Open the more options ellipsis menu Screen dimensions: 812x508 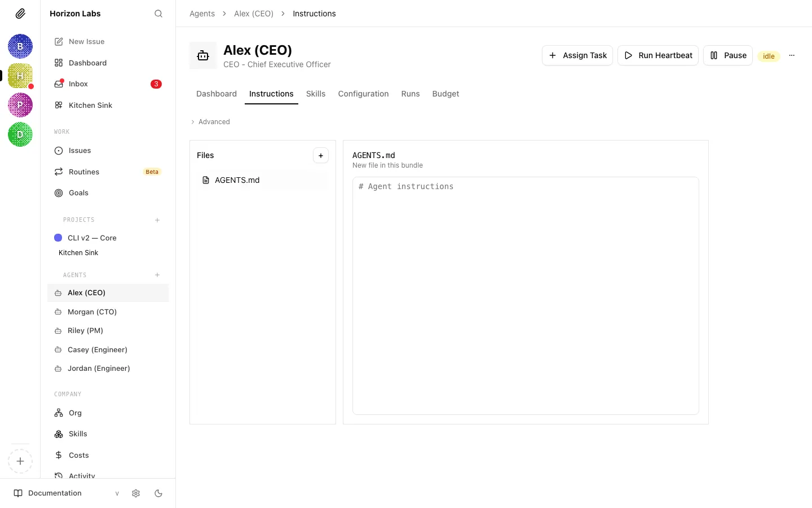[x=792, y=55]
